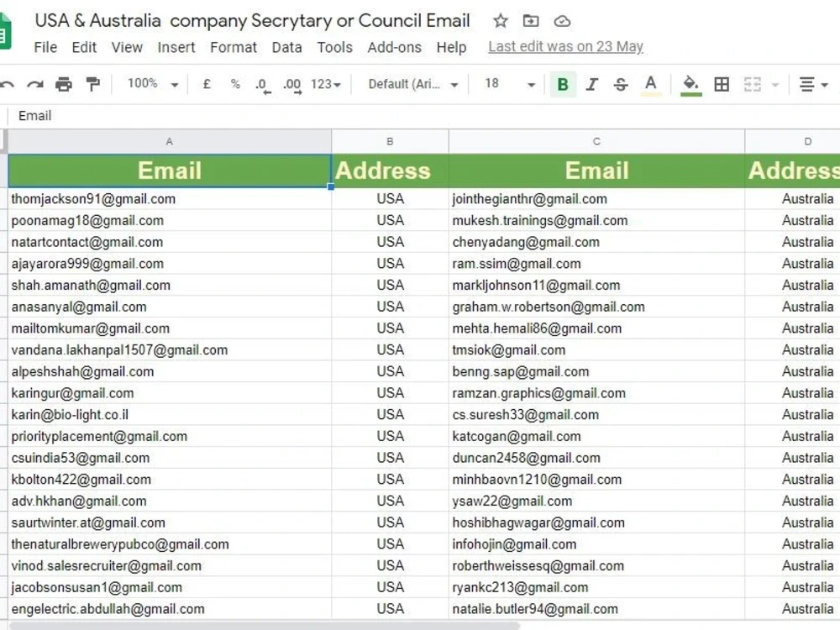The height and width of the screenshot is (630, 840).
Task: Open the Add-ons menu
Action: (394, 48)
